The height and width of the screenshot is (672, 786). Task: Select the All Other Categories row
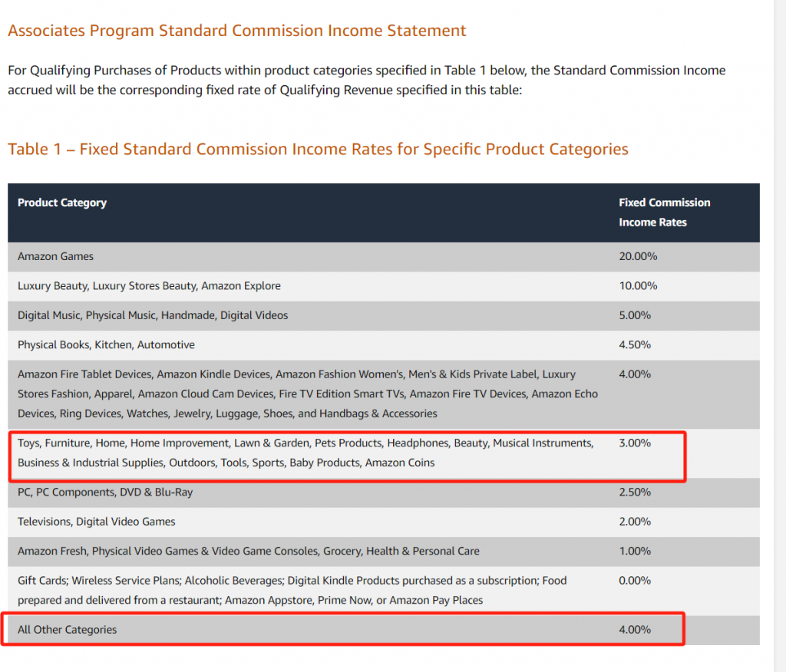pos(68,630)
